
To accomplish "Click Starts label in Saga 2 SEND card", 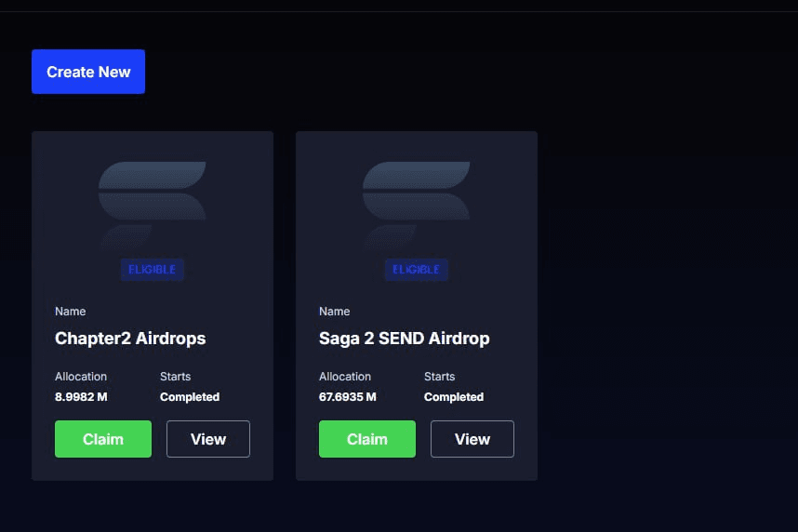I will pos(440,377).
